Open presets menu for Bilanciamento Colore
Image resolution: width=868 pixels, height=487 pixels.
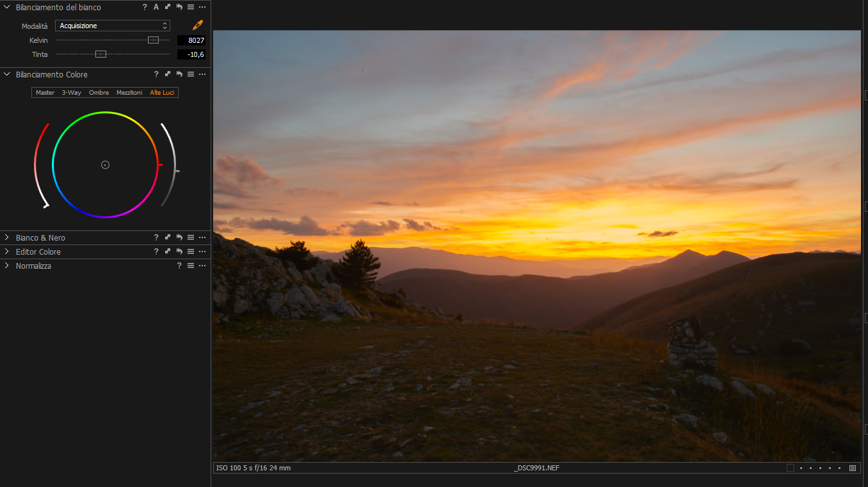tap(191, 74)
